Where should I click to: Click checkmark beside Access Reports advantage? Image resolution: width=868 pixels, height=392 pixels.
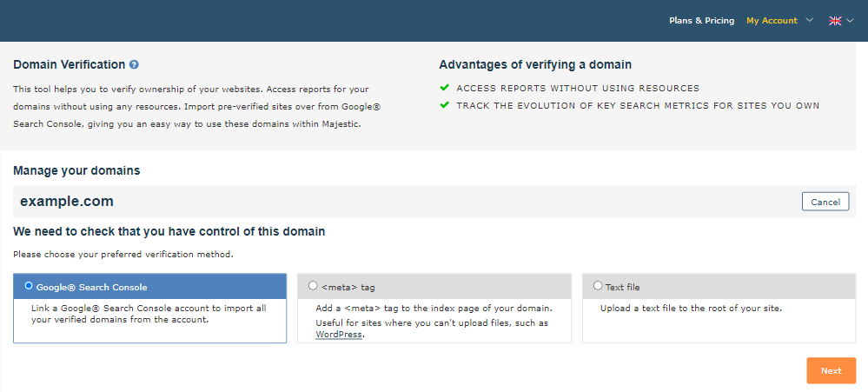click(444, 88)
